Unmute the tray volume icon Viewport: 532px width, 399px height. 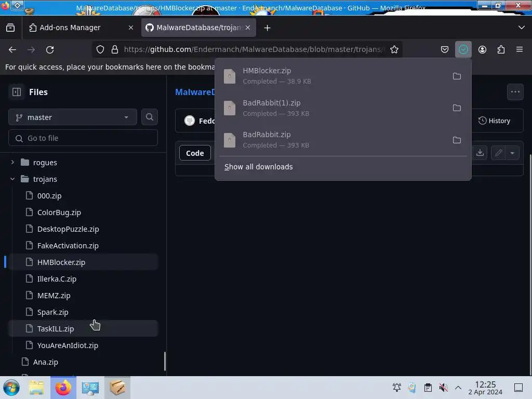pyautogui.click(x=443, y=388)
